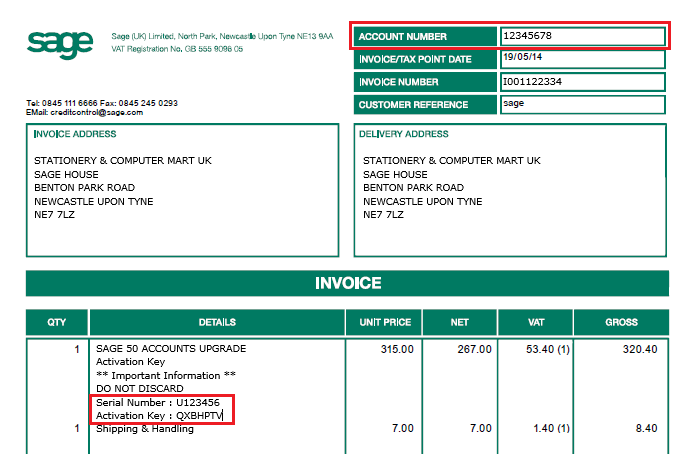Click the creditcontrol@sage.com email address
This screenshot has height=456, width=684.
coord(96,113)
